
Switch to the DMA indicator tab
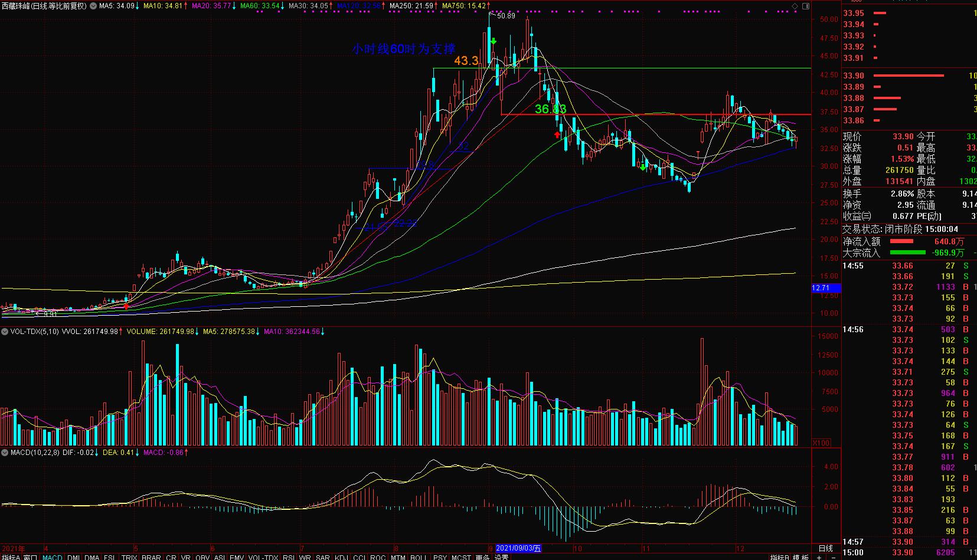[x=92, y=556]
